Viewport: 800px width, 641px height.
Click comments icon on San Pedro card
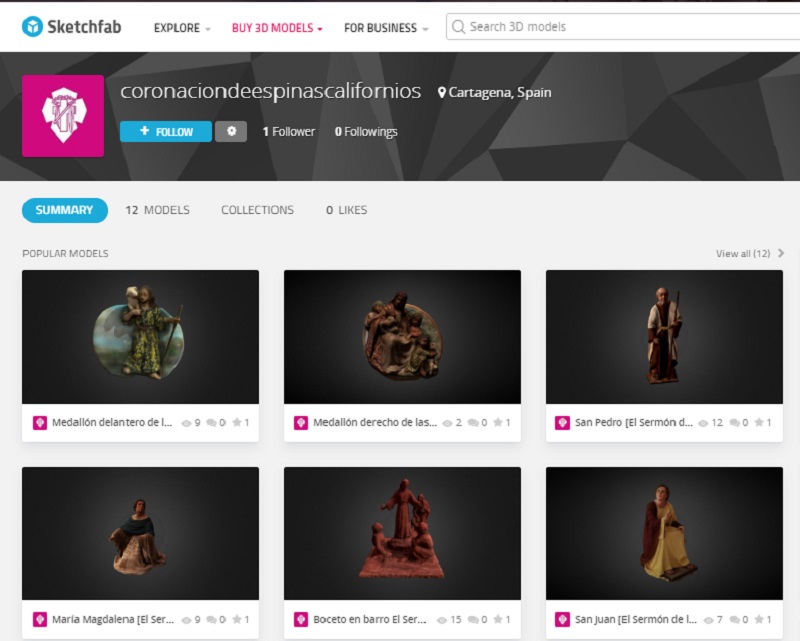(x=735, y=423)
